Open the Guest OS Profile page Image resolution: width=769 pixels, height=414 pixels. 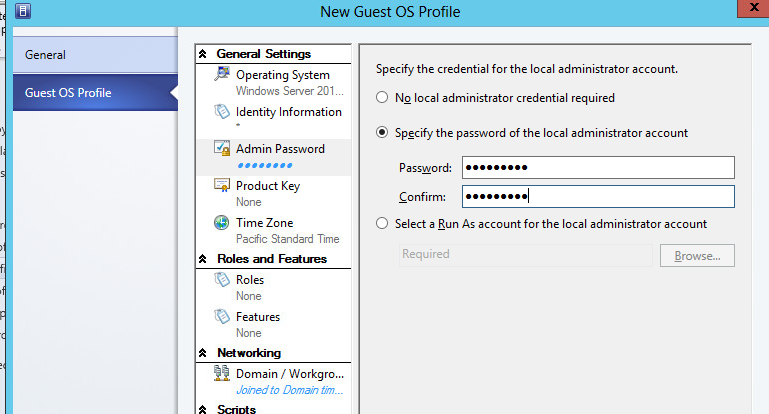[x=95, y=93]
